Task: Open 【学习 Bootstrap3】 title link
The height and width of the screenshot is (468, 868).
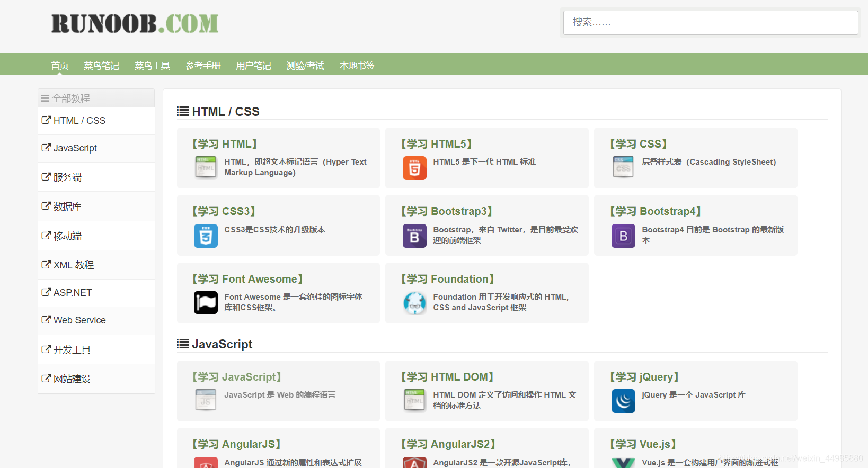Action: [x=447, y=211]
